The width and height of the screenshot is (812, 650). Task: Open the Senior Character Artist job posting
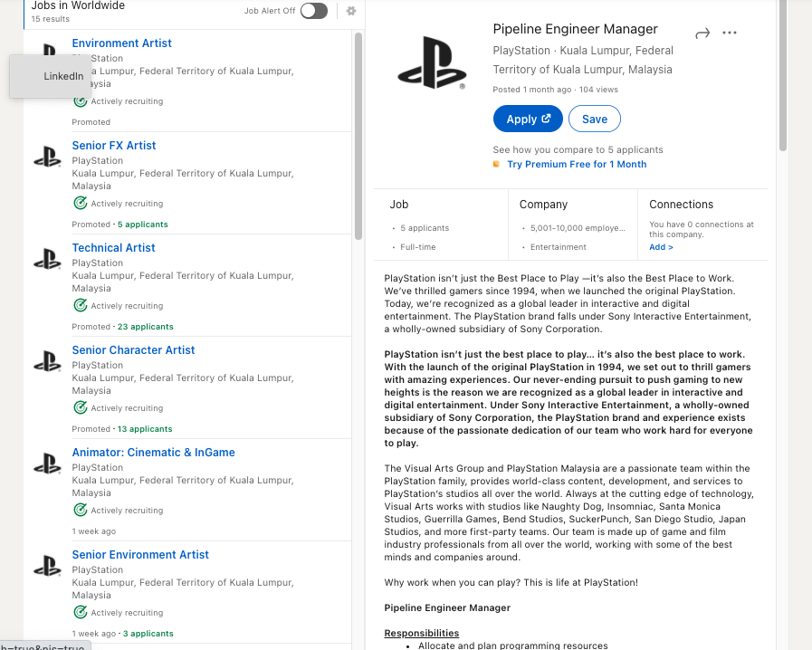(133, 349)
